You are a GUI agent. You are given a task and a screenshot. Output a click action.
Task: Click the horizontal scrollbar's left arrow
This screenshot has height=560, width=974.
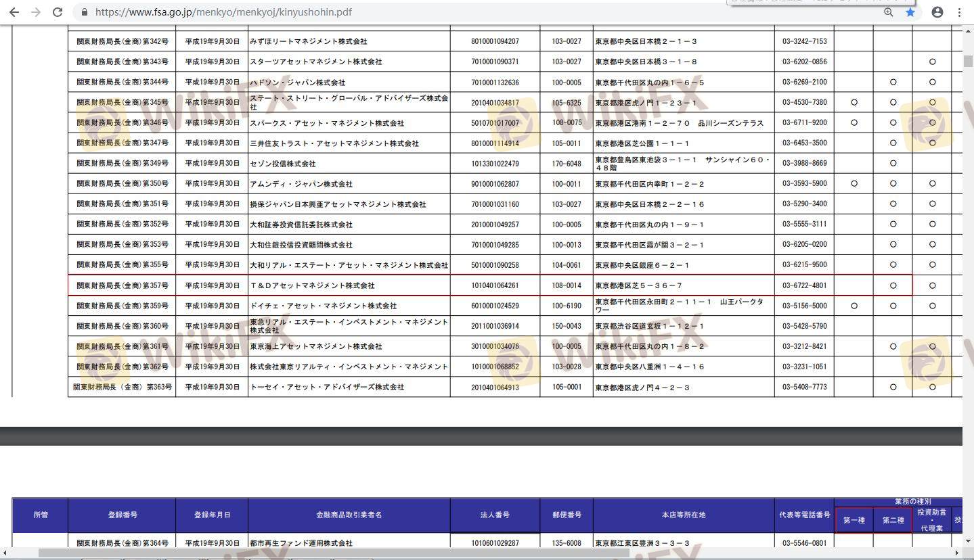(x=5, y=553)
